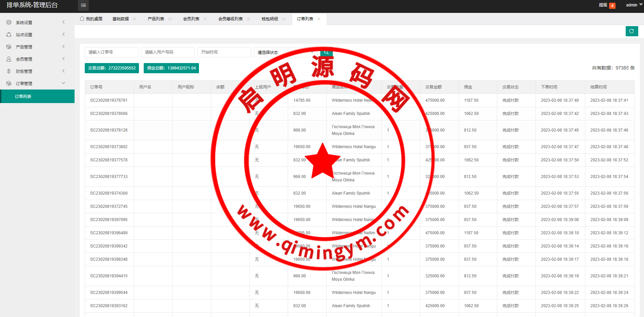Click the 系统设置 gear icon
Screen dimensions: 644x317
(9, 22)
